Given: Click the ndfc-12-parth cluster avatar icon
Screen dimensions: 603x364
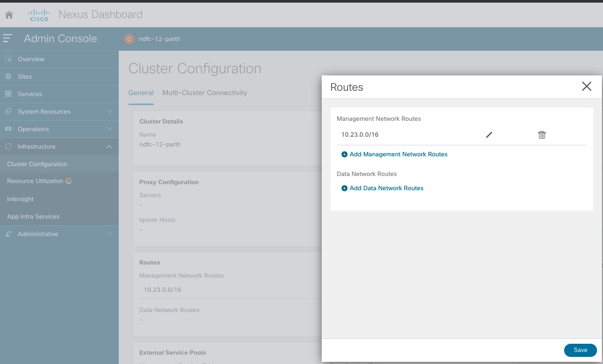Looking at the screenshot, I should click(x=129, y=39).
